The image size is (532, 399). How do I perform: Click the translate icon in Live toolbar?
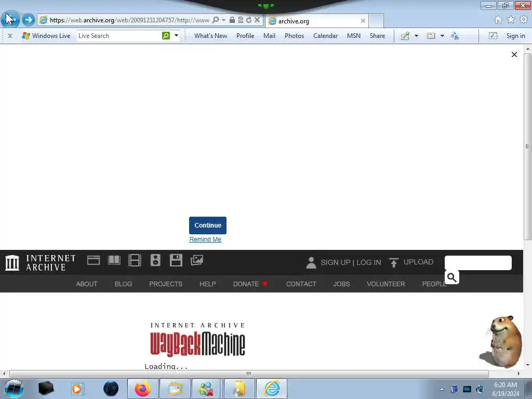pyautogui.click(x=455, y=36)
